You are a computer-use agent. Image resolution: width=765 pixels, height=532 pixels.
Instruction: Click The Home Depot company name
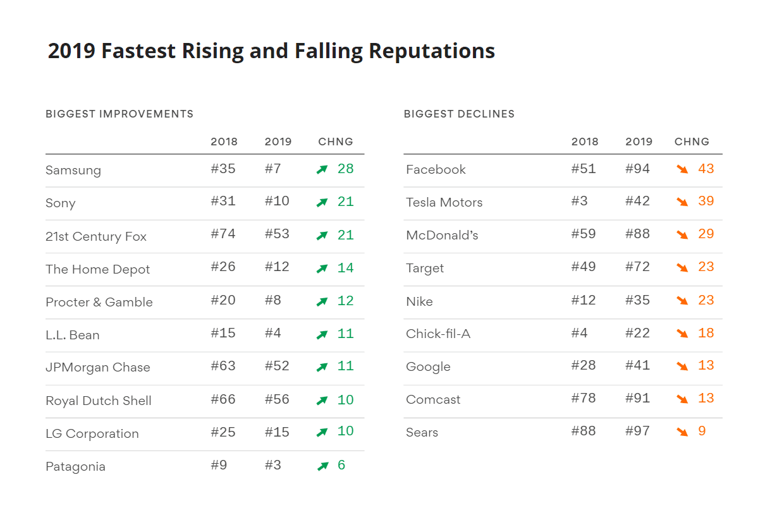click(x=98, y=269)
